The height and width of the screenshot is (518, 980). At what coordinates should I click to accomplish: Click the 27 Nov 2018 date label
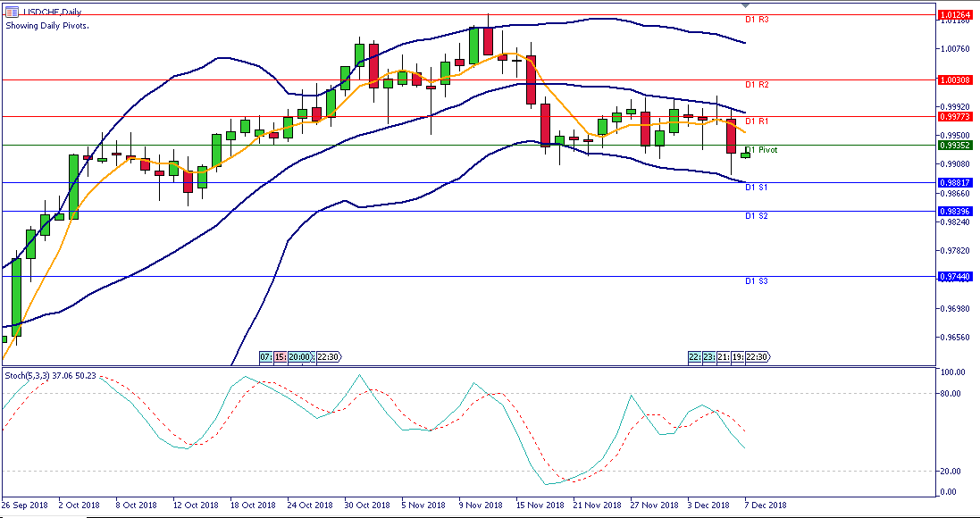(654, 505)
